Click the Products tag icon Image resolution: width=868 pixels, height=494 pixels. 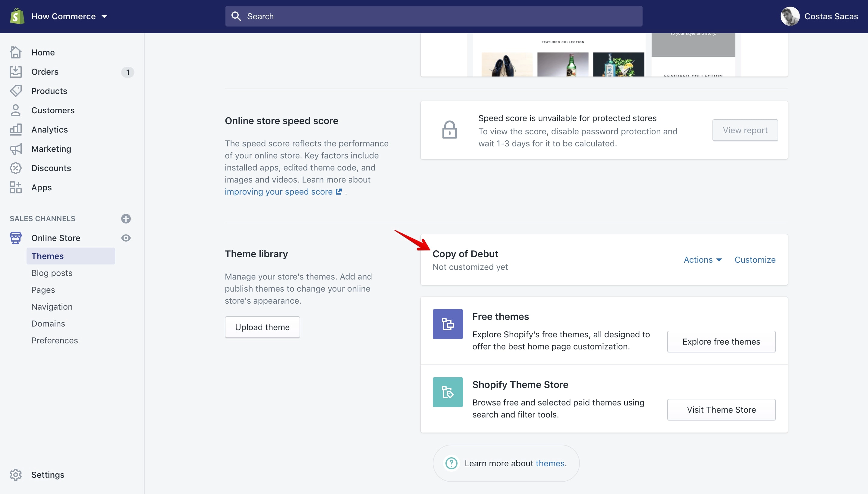[16, 91]
